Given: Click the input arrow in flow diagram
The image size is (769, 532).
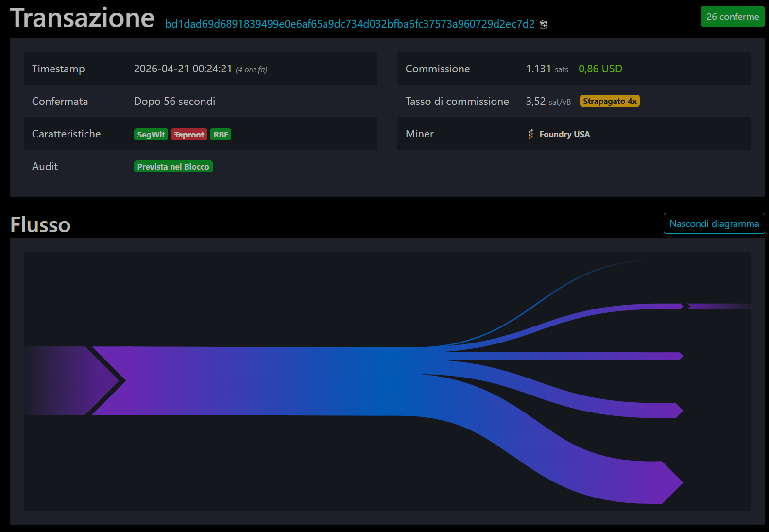Looking at the screenshot, I should pos(72,380).
